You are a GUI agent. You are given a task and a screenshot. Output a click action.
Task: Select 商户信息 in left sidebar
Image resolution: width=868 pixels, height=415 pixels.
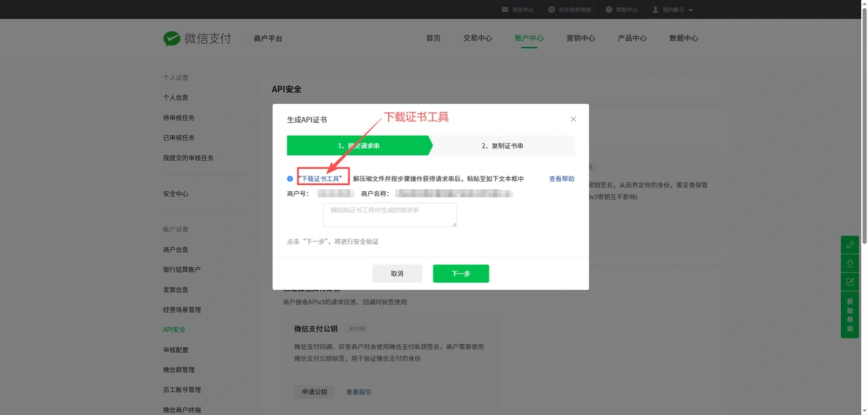[x=176, y=250]
